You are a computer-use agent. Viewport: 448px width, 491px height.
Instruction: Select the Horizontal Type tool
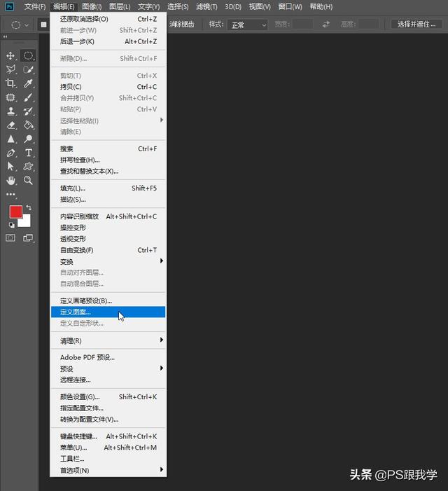point(28,153)
